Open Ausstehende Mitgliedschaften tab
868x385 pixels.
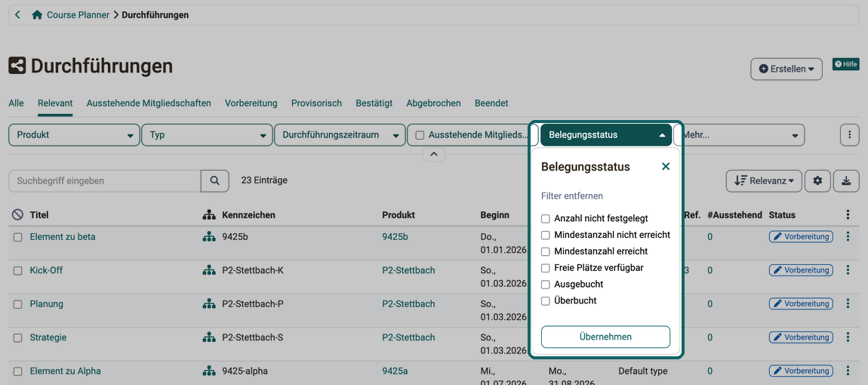149,103
